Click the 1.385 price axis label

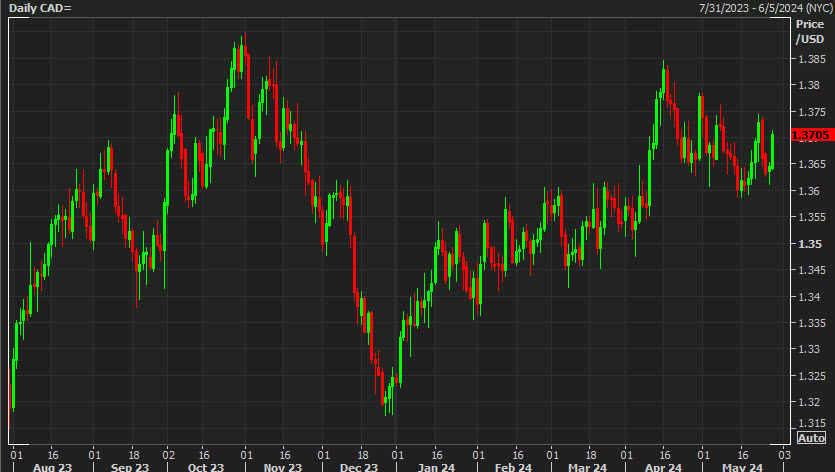812,59
